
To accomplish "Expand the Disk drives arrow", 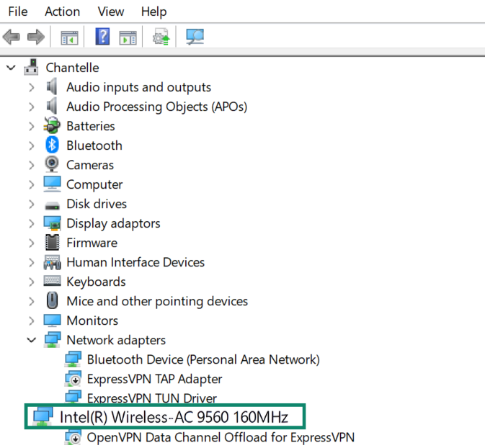I will pos(32,205).
